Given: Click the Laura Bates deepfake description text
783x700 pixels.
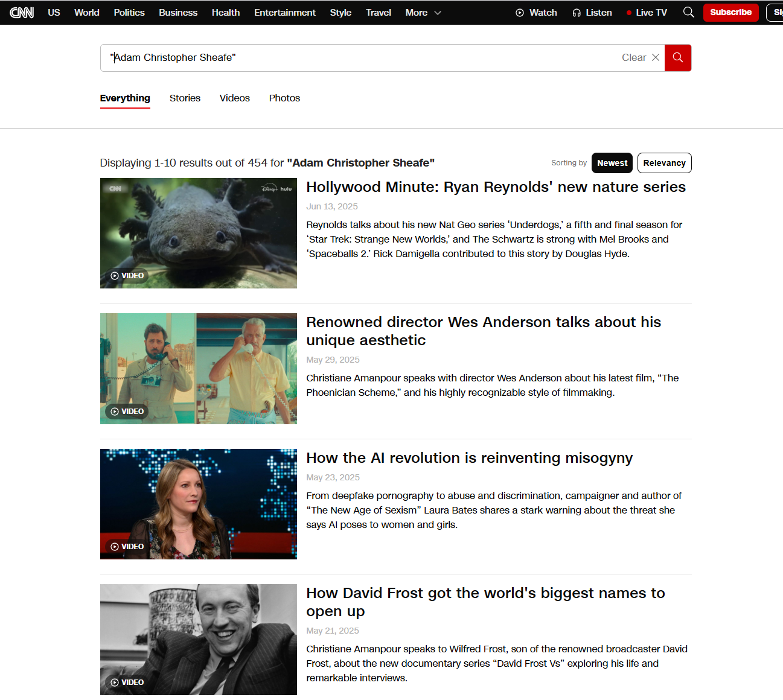Looking at the screenshot, I should point(494,510).
